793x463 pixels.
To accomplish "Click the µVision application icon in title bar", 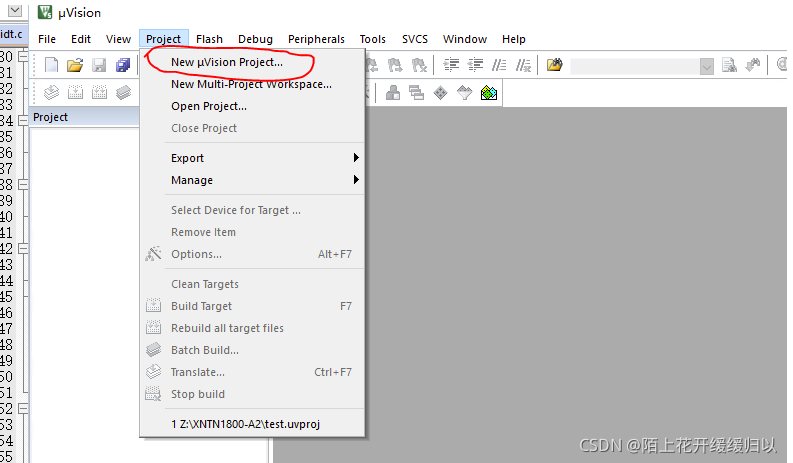I will (x=45, y=12).
